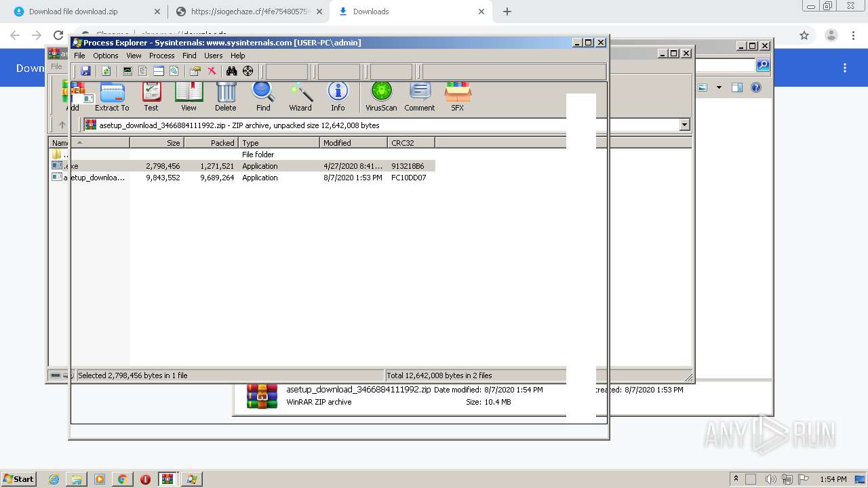Viewport: 868px width, 488px height.
Task: Click WinRAR SFX icon
Action: point(458,96)
